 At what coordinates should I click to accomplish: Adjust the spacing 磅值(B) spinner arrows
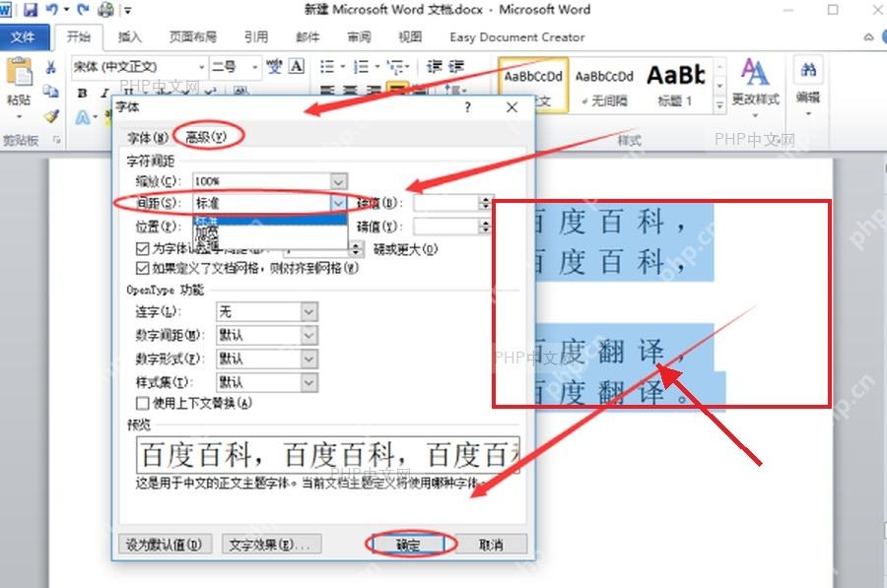(485, 203)
